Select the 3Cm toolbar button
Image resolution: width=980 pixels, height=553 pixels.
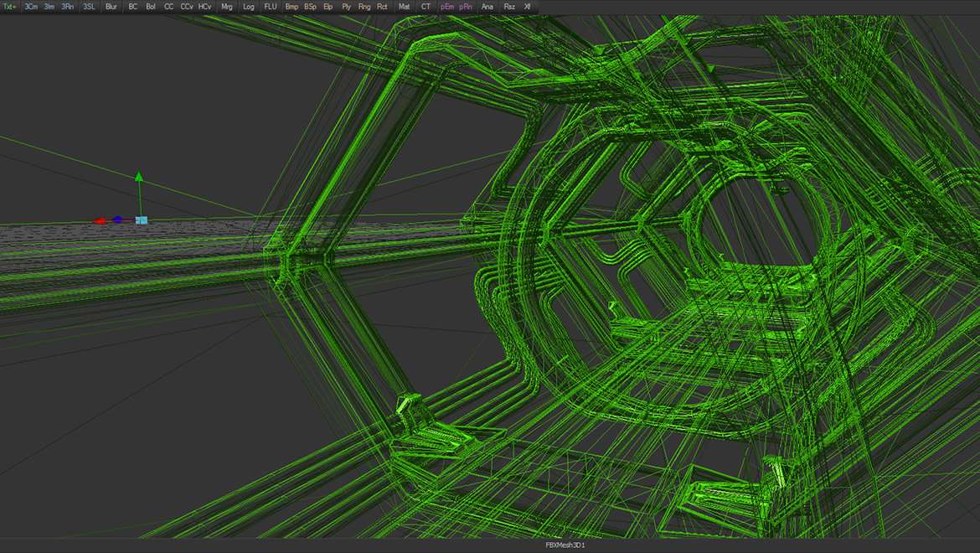[x=31, y=7]
